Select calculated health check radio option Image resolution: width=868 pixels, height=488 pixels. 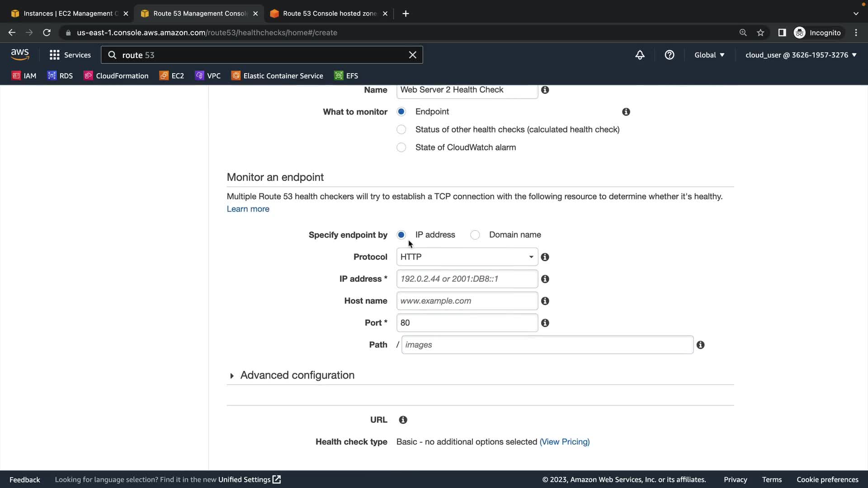pos(401,130)
